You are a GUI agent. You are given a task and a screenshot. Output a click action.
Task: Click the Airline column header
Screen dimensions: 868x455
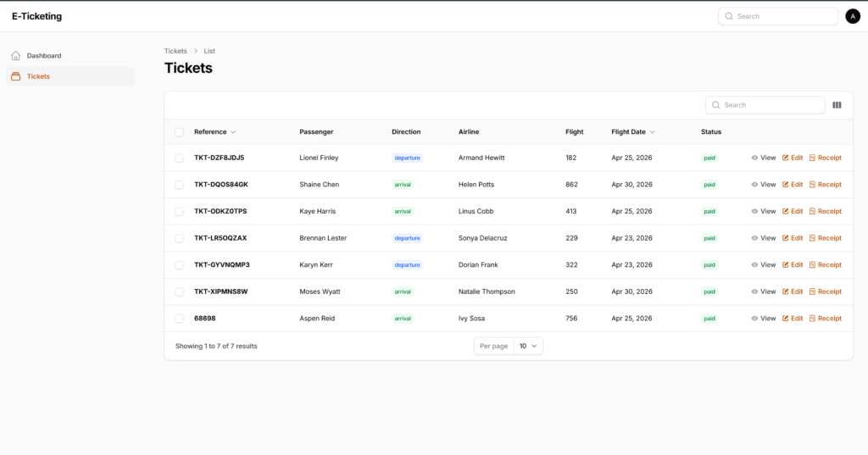[469, 131]
